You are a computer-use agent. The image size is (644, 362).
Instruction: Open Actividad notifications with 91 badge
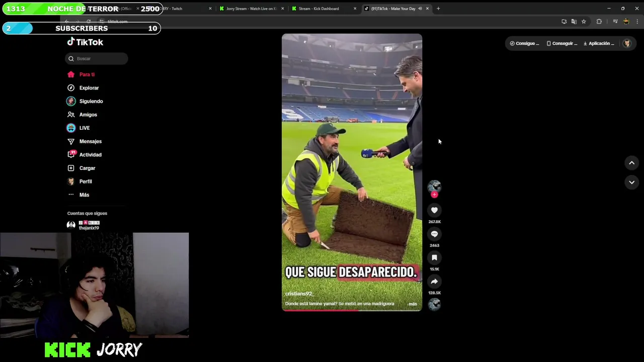pos(84,154)
